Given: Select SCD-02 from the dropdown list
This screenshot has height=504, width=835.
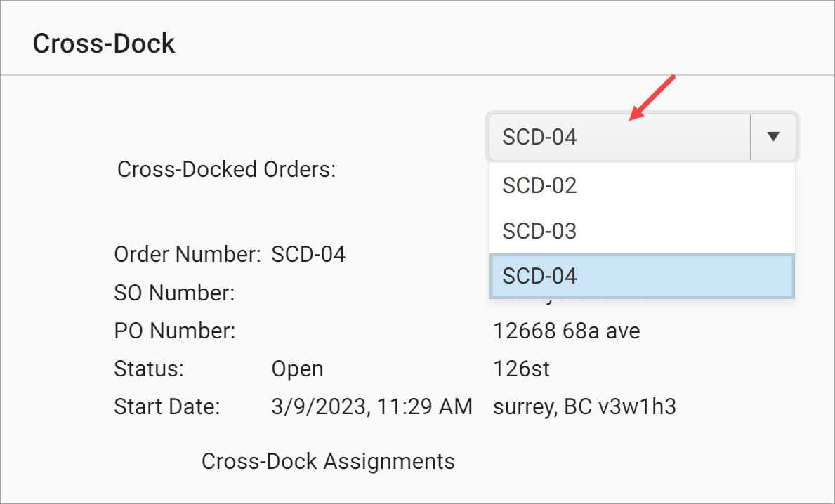Looking at the screenshot, I should 539,185.
